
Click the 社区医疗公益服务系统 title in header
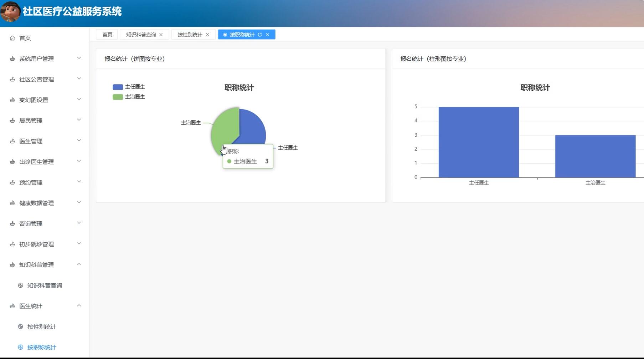(72, 11)
